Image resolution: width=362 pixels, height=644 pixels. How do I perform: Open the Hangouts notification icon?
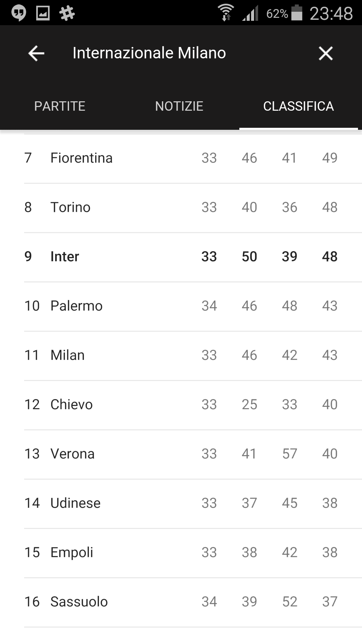click(19, 13)
